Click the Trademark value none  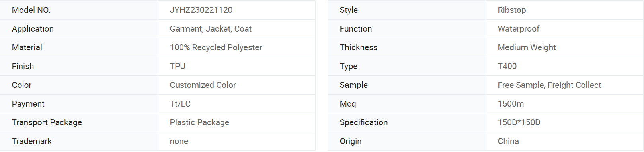tap(179, 141)
